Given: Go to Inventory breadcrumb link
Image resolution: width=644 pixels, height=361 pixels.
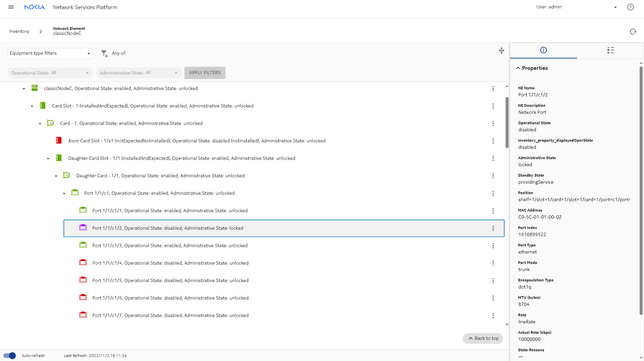Looking at the screenshot, I should click(x=19, y=32).
